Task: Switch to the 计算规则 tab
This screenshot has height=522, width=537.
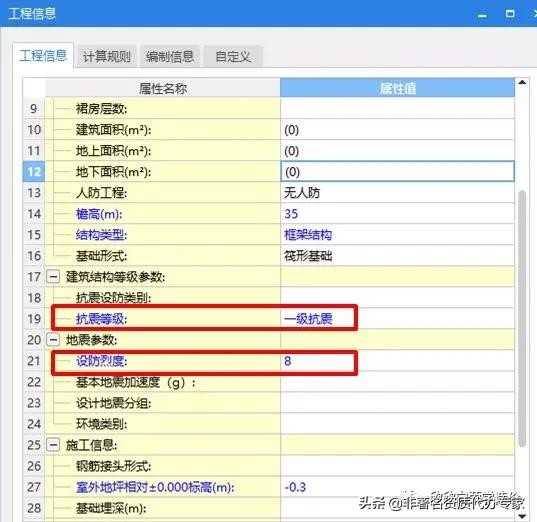Action: (x=107, y=56)
